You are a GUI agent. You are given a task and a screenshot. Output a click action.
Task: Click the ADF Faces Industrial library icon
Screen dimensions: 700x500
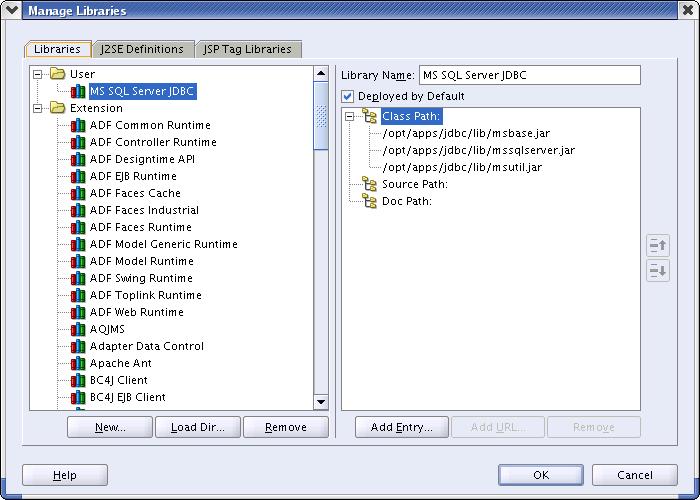click(x=78, y=210)
